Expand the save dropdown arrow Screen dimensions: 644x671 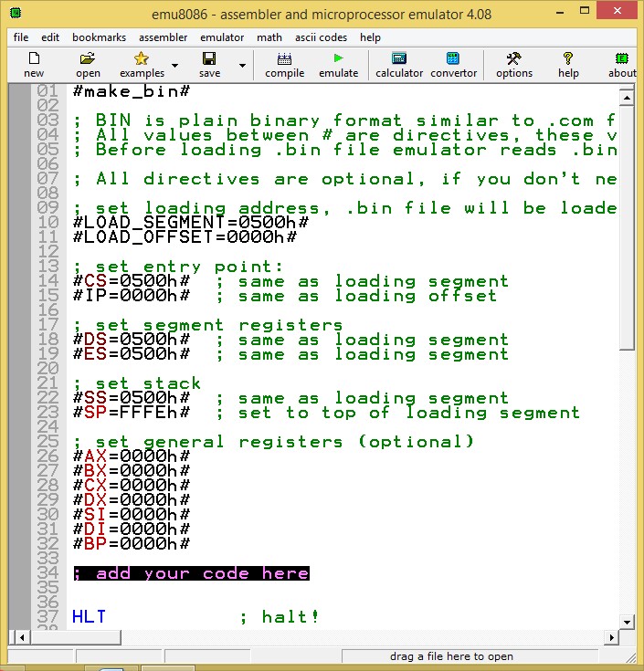pyautogui.click(x=242, y=66)
